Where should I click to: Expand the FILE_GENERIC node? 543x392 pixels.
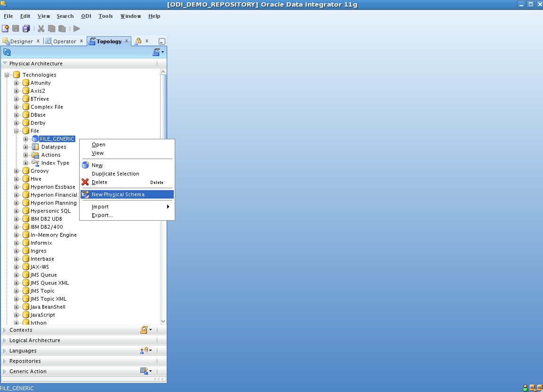pos(25,139)
